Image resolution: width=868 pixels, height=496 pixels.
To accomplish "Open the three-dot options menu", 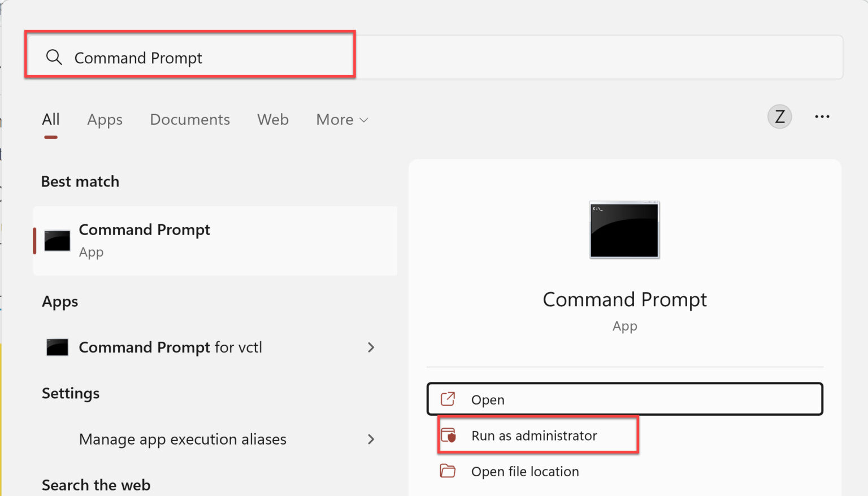I will (x=822, y=116).
